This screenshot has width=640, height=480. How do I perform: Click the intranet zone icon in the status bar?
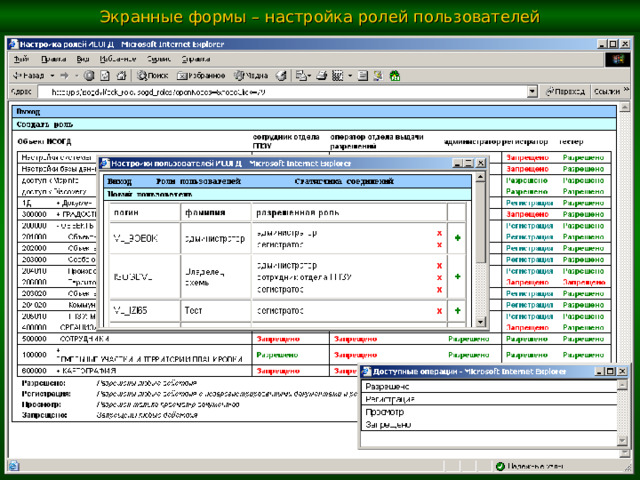click(500, 466)
